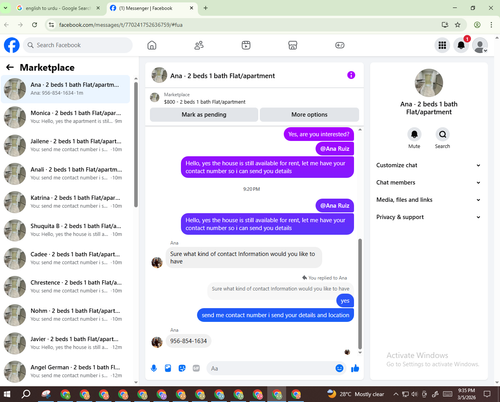
Task: Focus the Search Facebook input box
Action: [77, 45]
